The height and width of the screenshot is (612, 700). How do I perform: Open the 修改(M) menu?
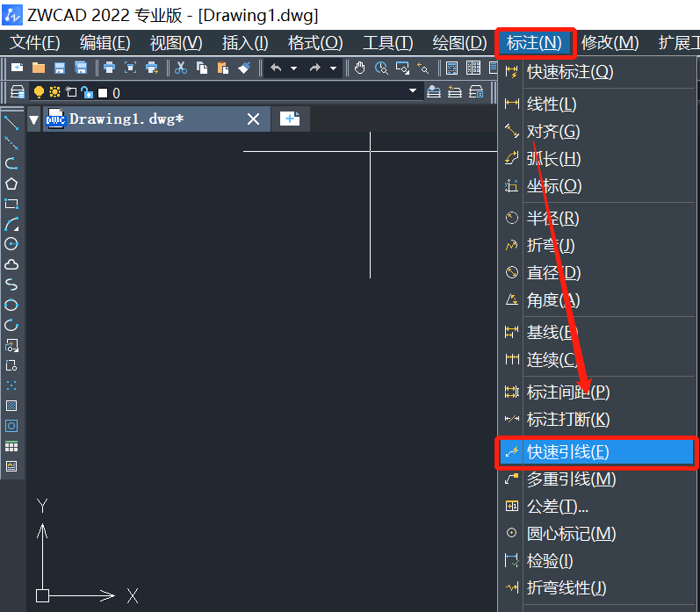pos(610,43)
